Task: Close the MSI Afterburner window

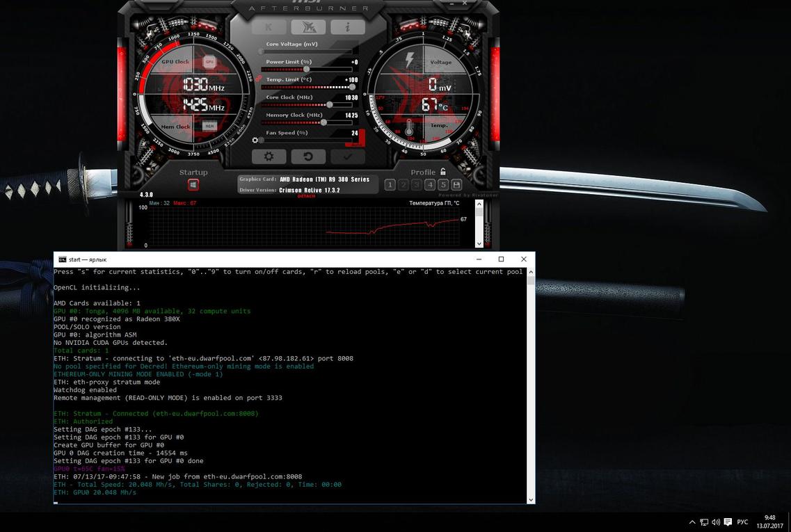Action: click(465, 3)
